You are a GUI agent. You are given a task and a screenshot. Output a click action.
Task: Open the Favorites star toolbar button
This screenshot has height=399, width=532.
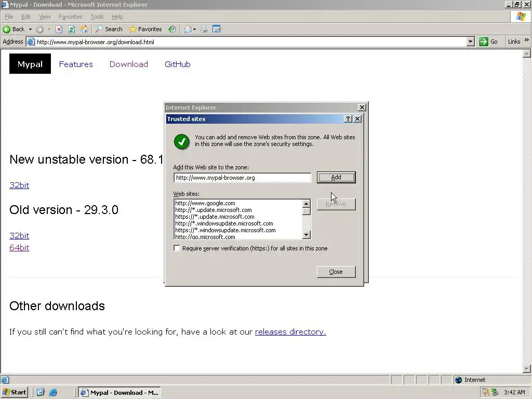tap(145, 29)
